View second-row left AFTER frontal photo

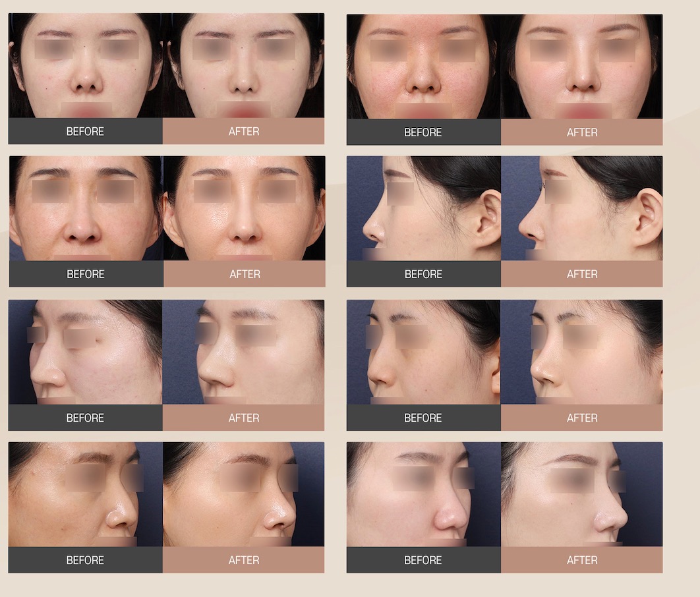244,208
